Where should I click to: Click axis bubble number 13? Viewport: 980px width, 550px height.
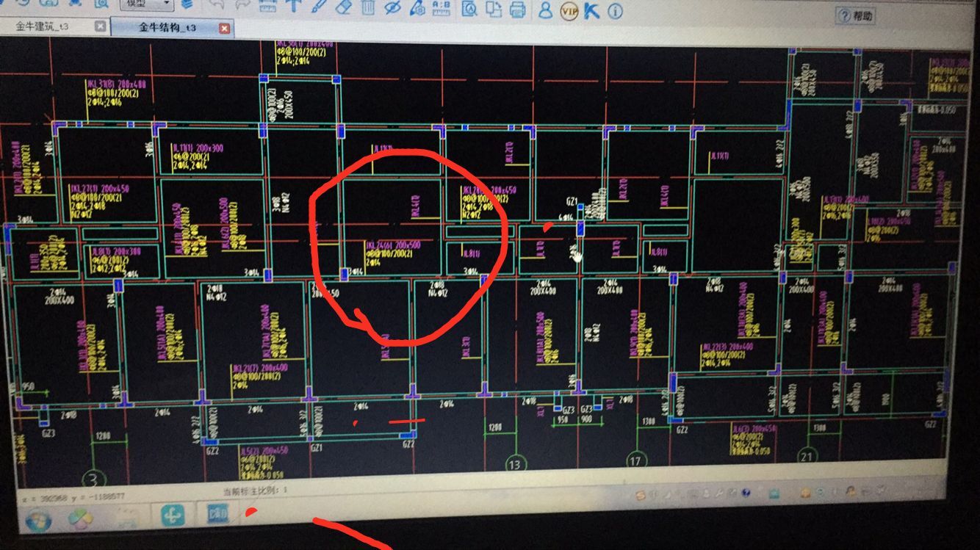[x=514, y=463]
